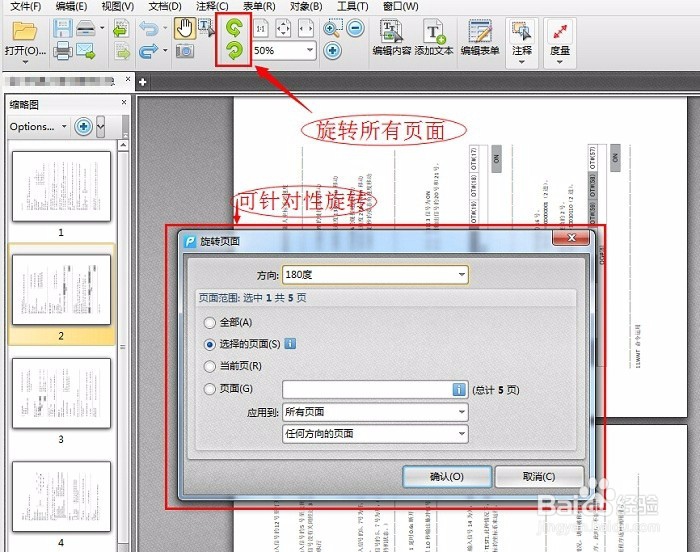This screenshot has width=700, height=552.
Task: Click info icon beside 选择的页面(S)
Action: click(x=290, y=344)
